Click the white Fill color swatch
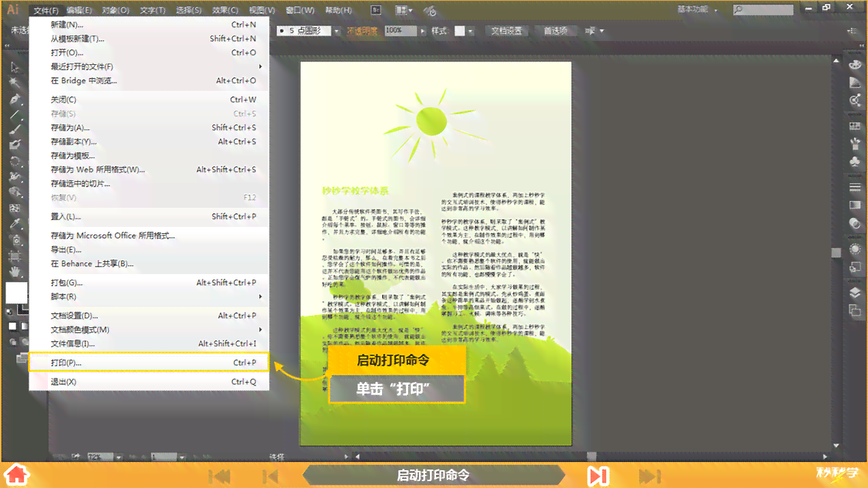 16,293
